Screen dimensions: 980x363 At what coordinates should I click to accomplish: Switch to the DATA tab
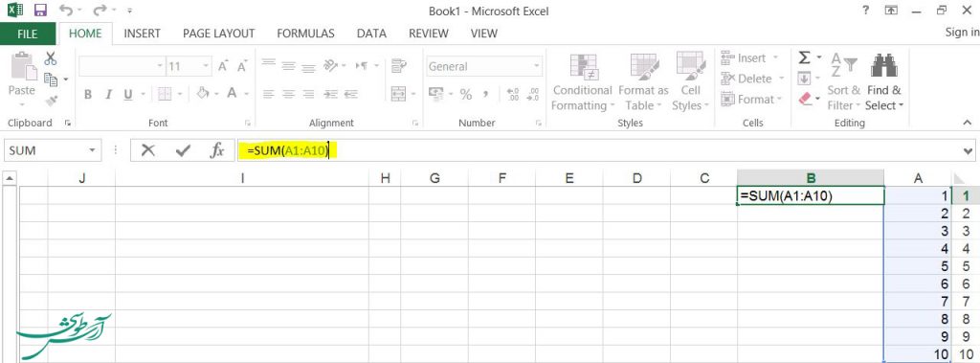point(371,34)
